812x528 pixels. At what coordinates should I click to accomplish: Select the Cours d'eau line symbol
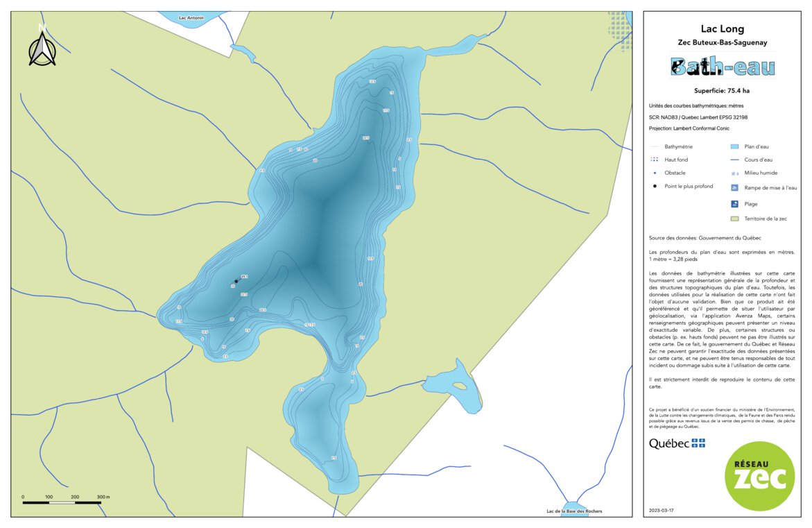[x=733, y=158]
